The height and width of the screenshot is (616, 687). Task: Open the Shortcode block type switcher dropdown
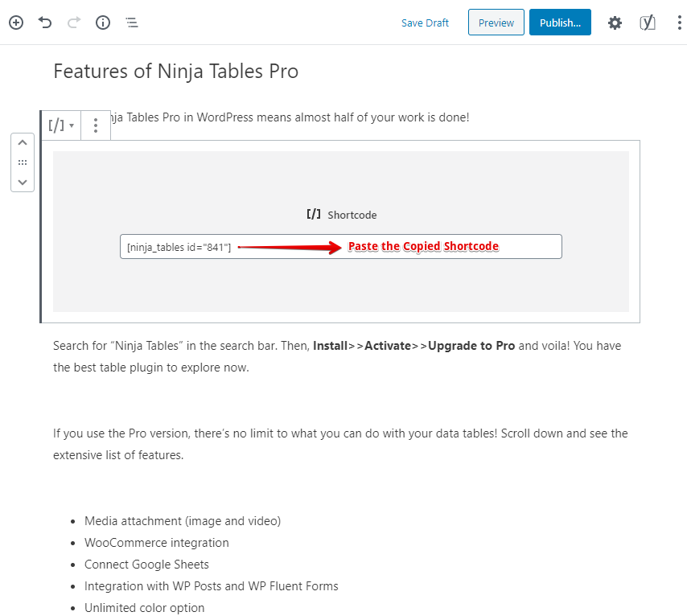pos(61,125)
